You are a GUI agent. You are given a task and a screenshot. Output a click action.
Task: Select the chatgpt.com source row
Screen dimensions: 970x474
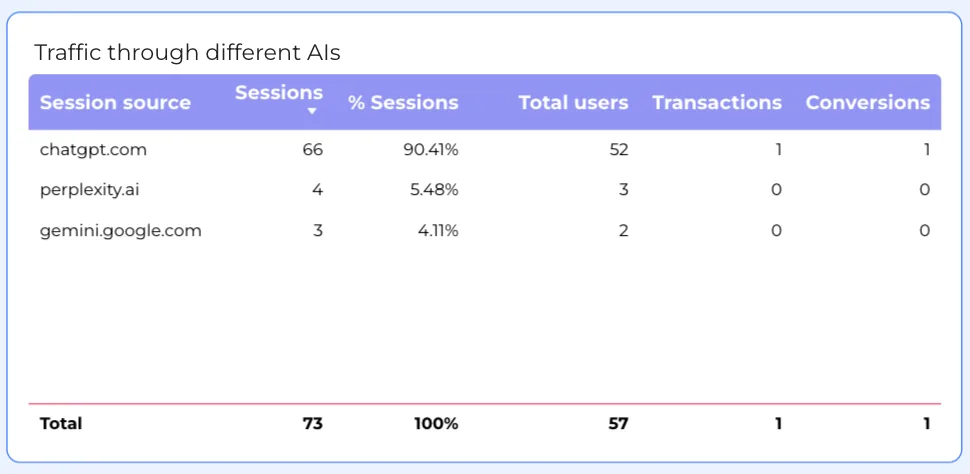[x=93, y=150]
